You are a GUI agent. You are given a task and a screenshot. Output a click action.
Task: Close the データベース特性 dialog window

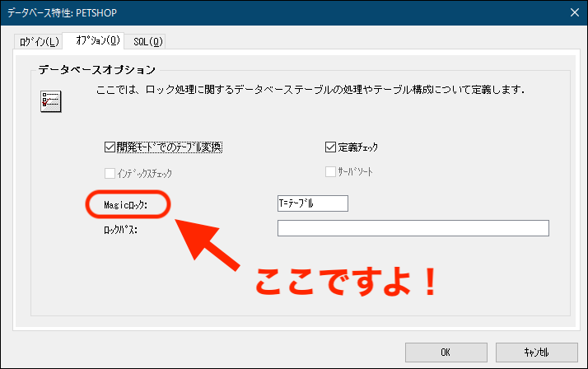click(573, 12)
